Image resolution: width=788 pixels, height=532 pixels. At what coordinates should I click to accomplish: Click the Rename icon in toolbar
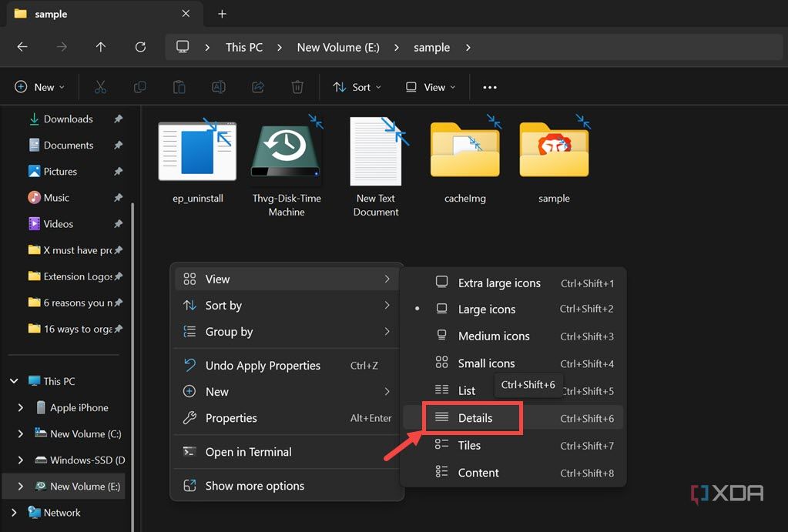click(219, 88)
